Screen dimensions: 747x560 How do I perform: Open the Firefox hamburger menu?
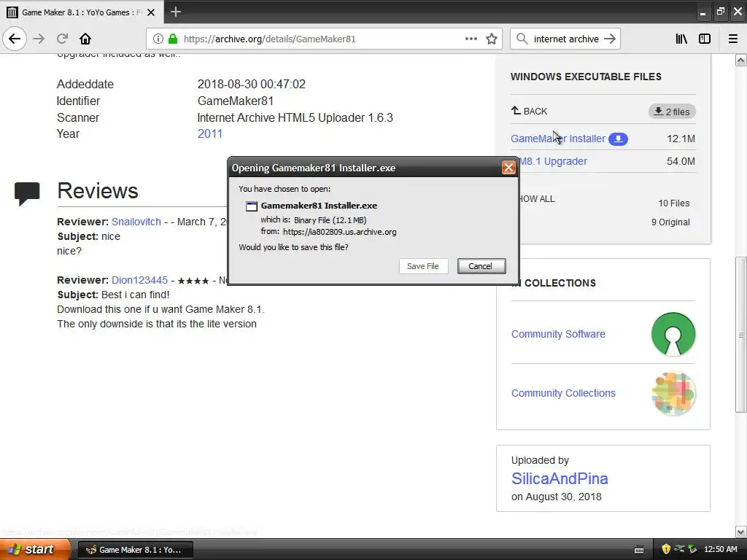point(732,39)
